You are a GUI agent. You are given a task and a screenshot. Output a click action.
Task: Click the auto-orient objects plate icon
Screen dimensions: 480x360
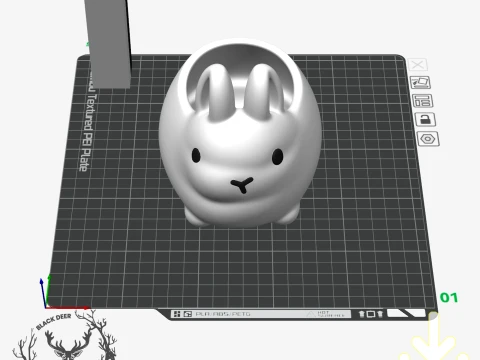click(x=420, y=82)
